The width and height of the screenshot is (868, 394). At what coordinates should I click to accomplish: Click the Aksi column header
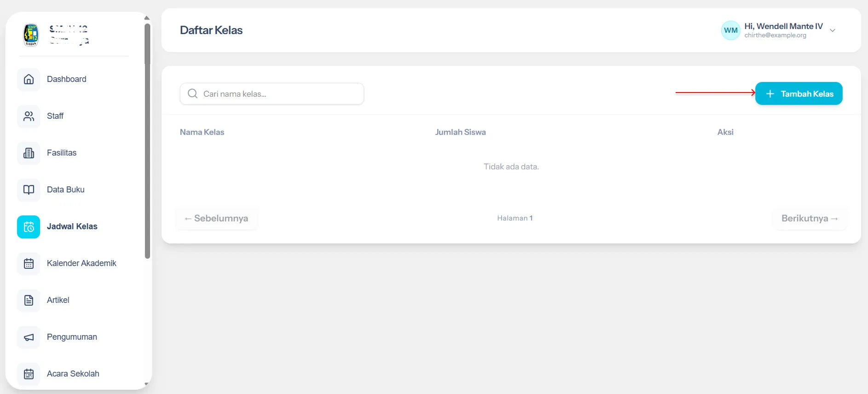point(725,132)
